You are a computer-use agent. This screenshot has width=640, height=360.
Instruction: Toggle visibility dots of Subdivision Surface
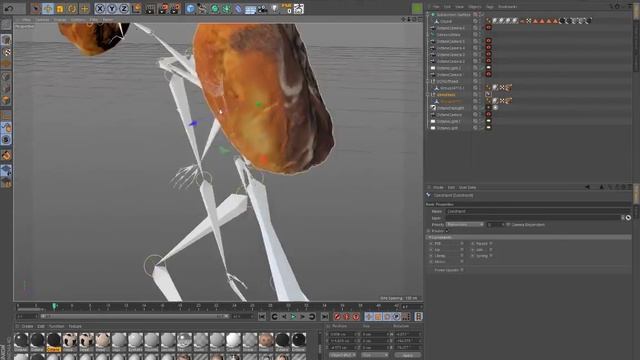click(x=480, y=14)
